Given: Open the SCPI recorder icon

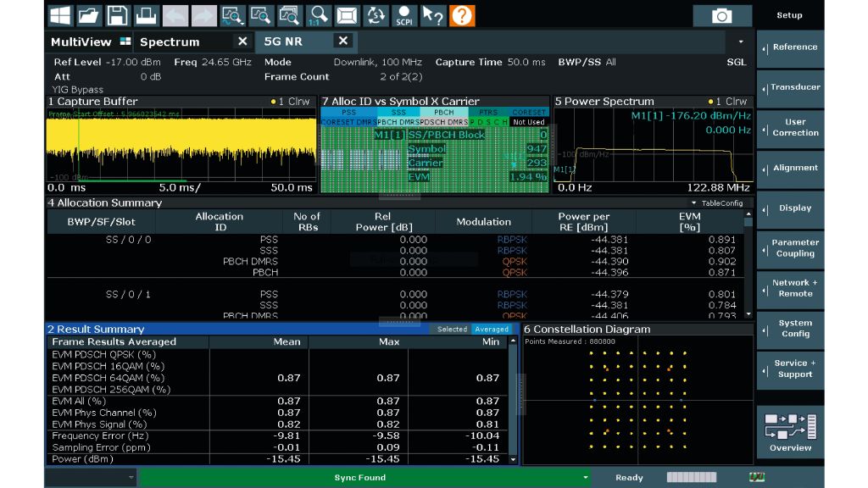Looking at the screenshot, I should pos(403,15).
